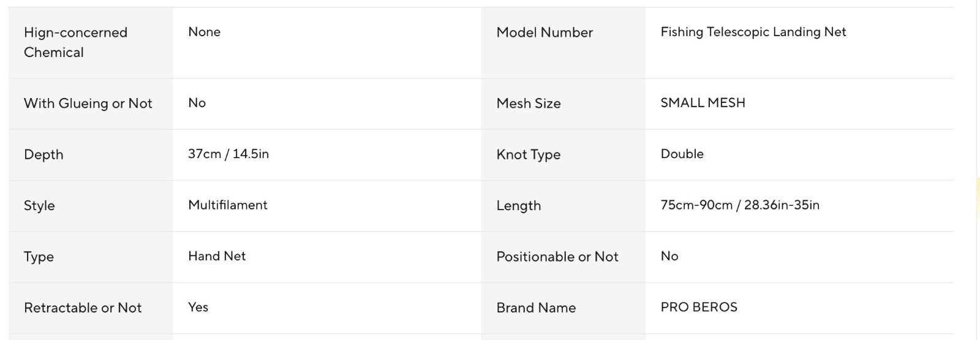Select the Double knot type value
This screenshot has height=340, width=980.
(x=682, y=154)
